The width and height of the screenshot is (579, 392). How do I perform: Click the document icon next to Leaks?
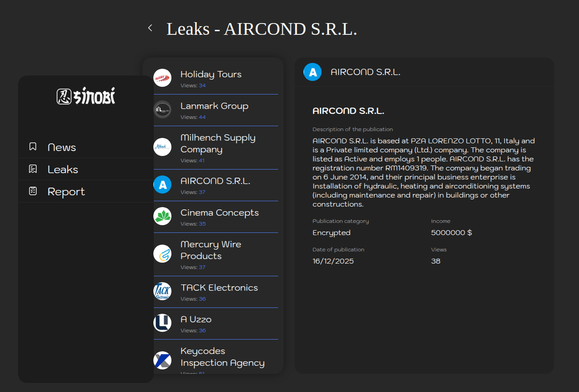coord(33,169)
